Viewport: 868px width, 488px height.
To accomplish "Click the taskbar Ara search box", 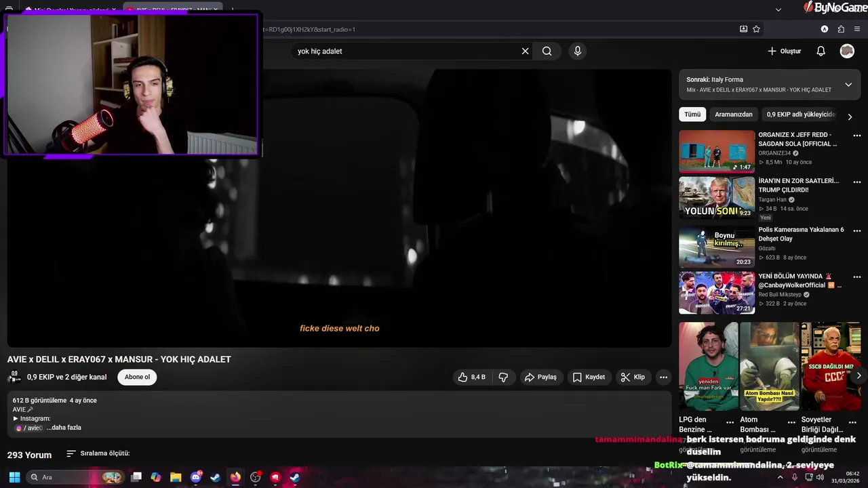I will 75,477.
